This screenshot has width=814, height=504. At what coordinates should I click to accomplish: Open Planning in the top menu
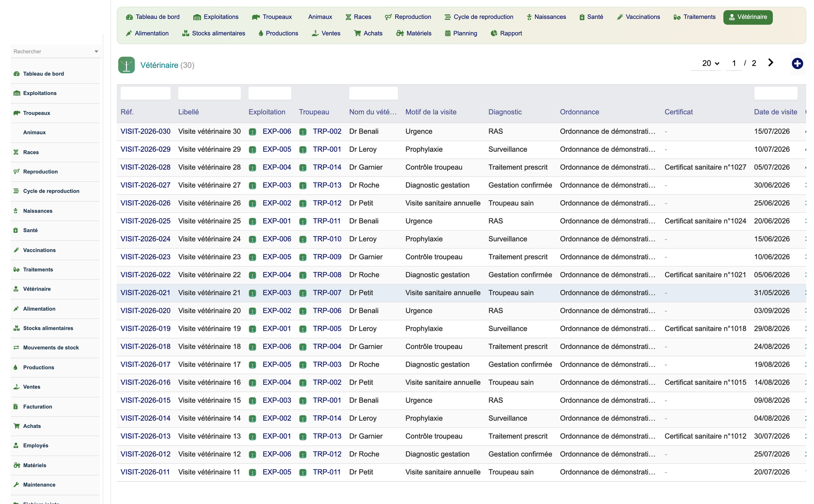(x=461, y=33)
